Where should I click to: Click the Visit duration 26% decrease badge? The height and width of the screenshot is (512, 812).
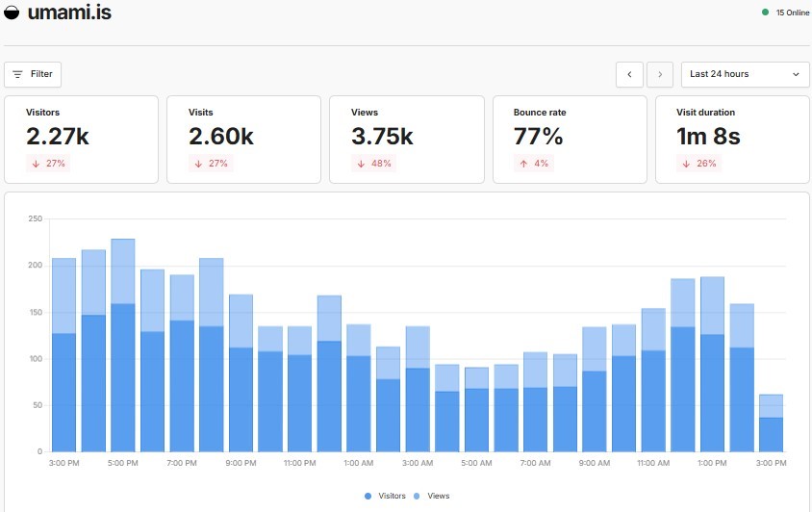coord(698,164)
